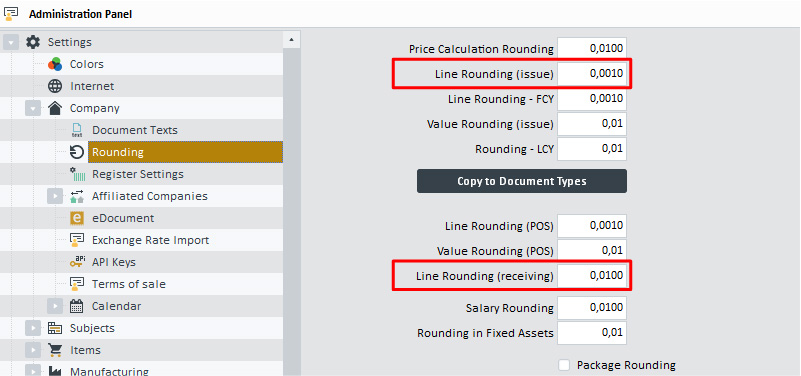The width and height of the screenshot is (801, 376).
Task: Open the eDocument orange icon
Action: click(77, 218)
